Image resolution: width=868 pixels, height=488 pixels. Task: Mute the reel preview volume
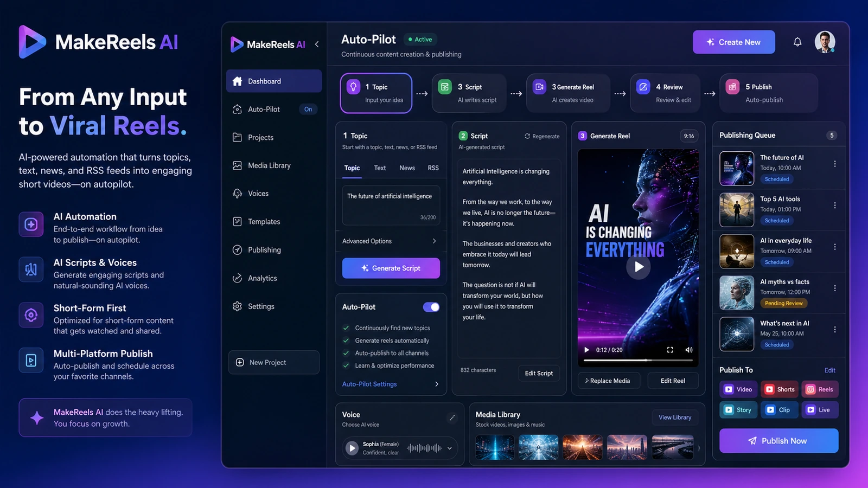688,350
